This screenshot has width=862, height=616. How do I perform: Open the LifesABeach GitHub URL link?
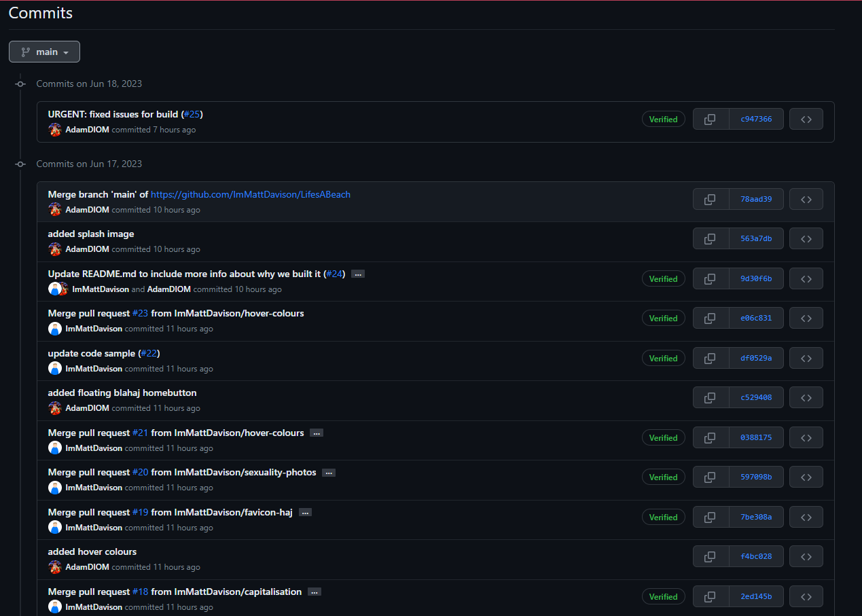pos(251,194)
